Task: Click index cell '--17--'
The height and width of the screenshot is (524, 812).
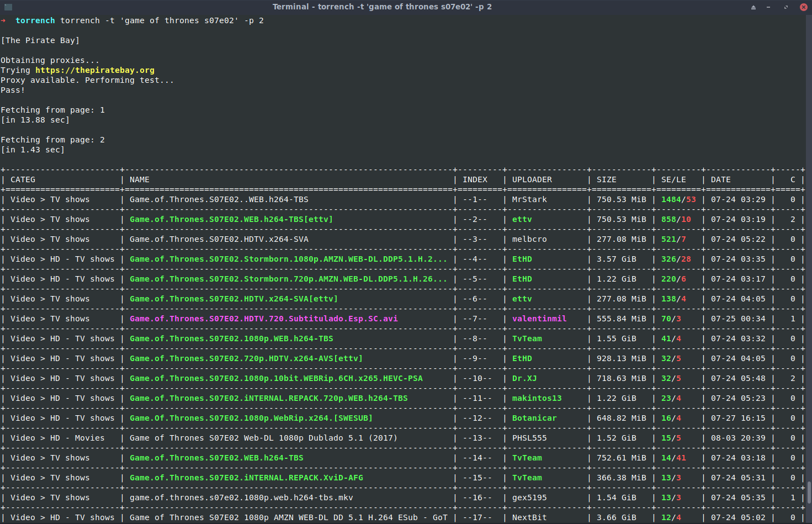Action: (477, 517)
